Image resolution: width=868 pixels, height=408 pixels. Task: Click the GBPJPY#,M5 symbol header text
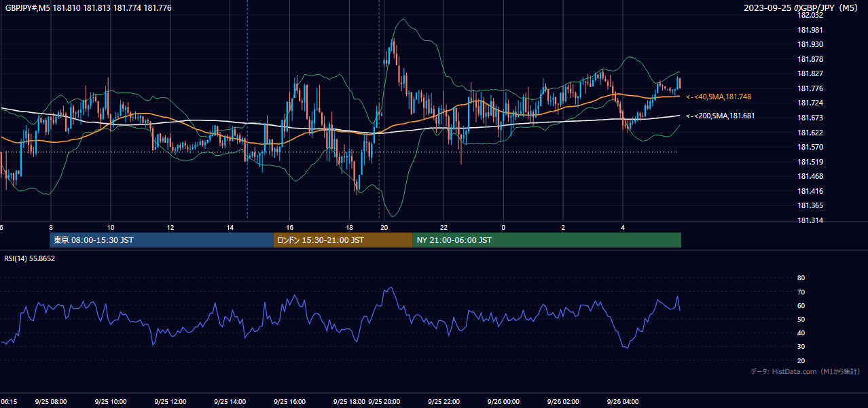tap(88, 8)
